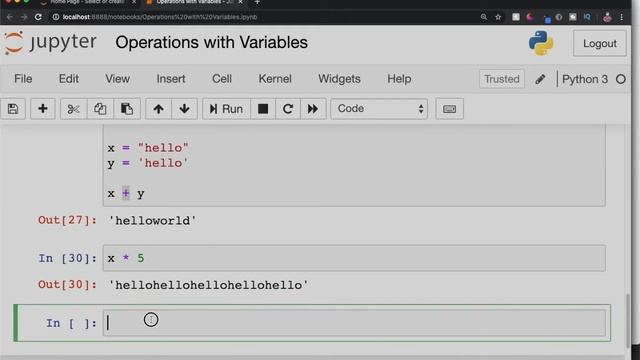
Task: Click the Python 3 kernel name
Action: tap(585, 79)
